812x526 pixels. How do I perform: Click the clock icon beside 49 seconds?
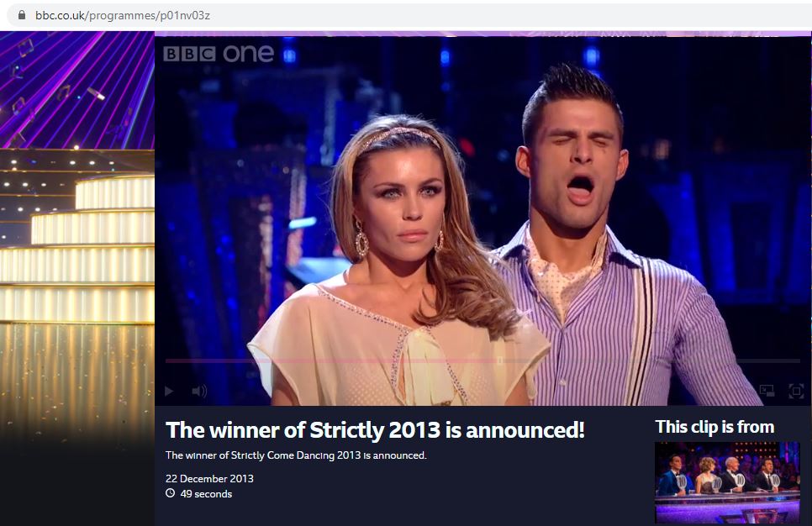(x=170, y=493)
